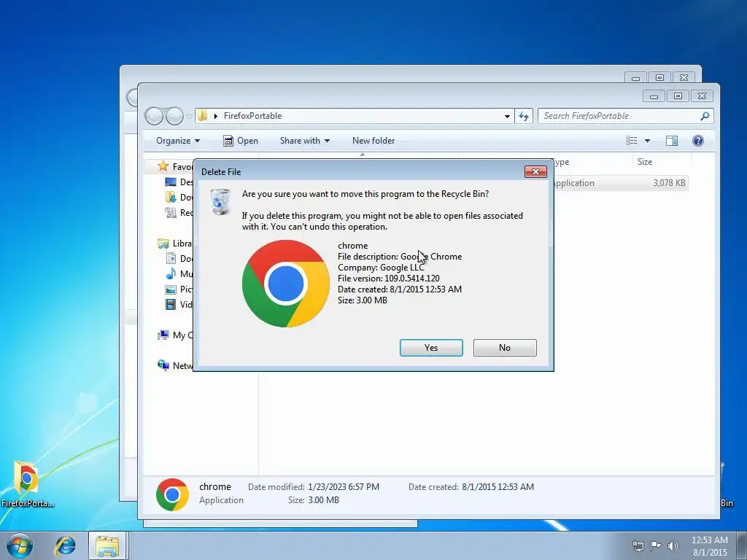Viewport: 747px width, 560px height.
Task: Click the large Chrome logo in the dialog
Action: (286, 284)
